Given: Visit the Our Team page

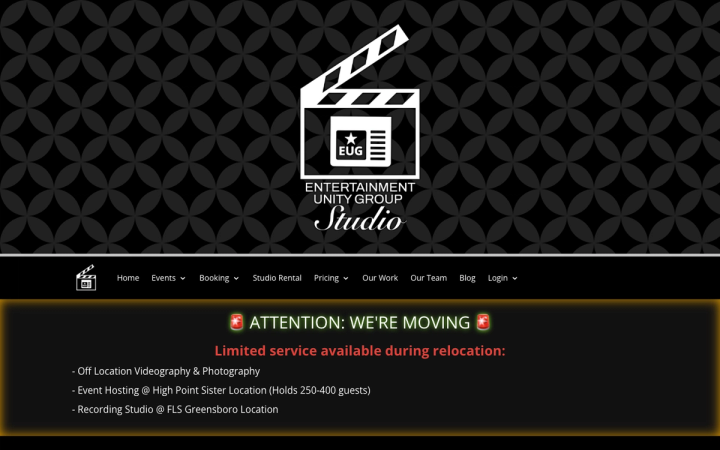Looking at the screenshot, I should 428,278.
